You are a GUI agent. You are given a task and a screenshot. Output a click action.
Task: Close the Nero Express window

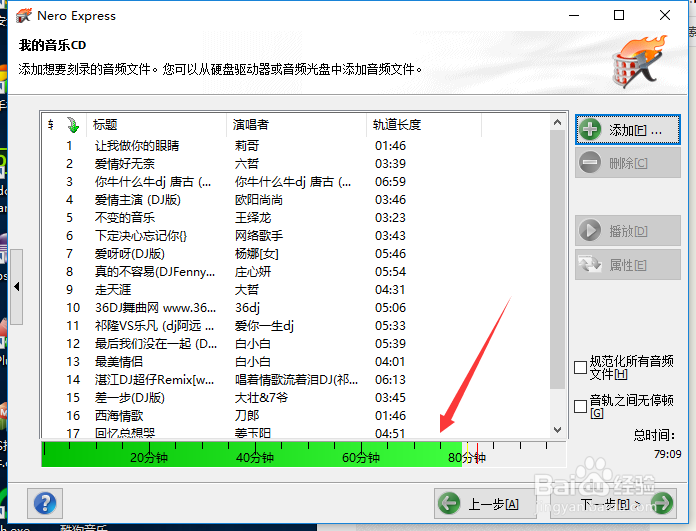click(664, 15)
